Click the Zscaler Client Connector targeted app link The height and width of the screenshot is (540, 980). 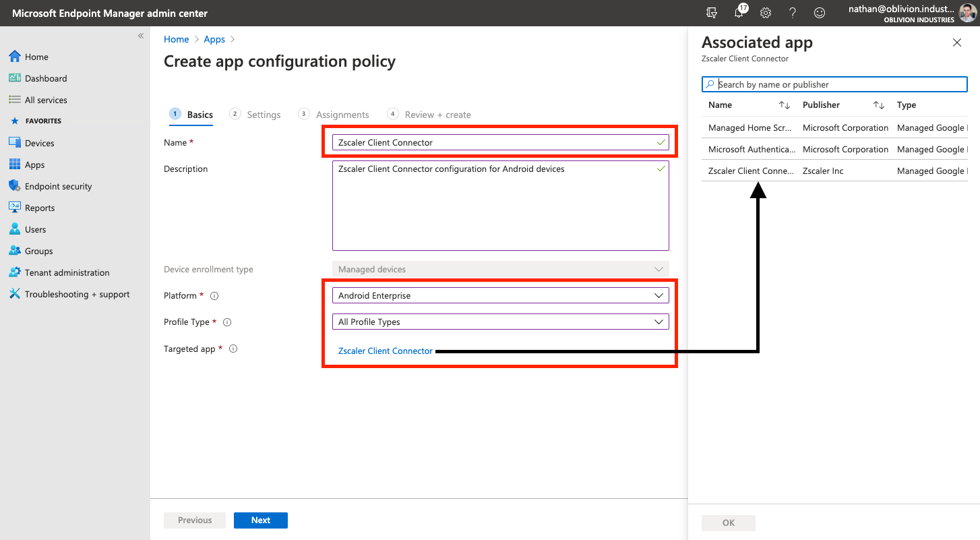[385, 351]
